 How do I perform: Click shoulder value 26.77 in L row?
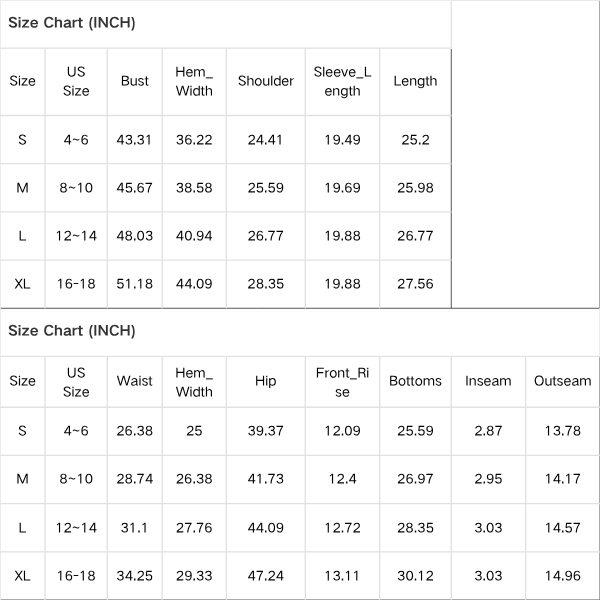[x=266, y=236]
